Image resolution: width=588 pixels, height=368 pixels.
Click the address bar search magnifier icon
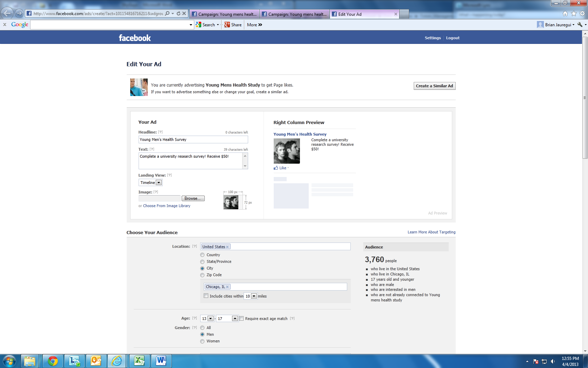[167, 13]
